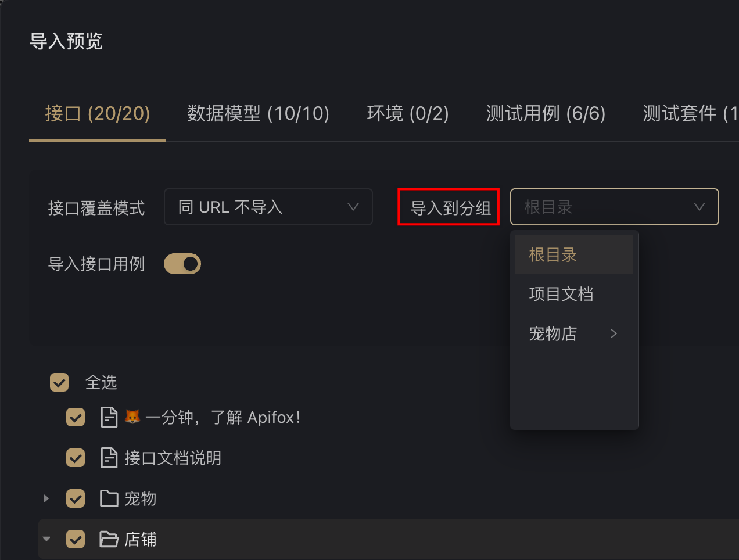Click the folder icon next to 宠物
Image resolution: width=739 pixels, height=560 pixels.
(x=109, y=498)
